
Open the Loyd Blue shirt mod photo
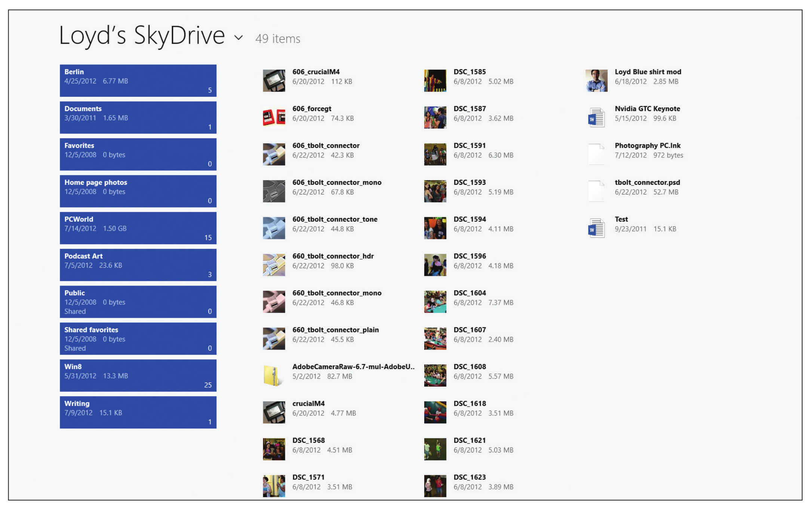coord(596,80)
